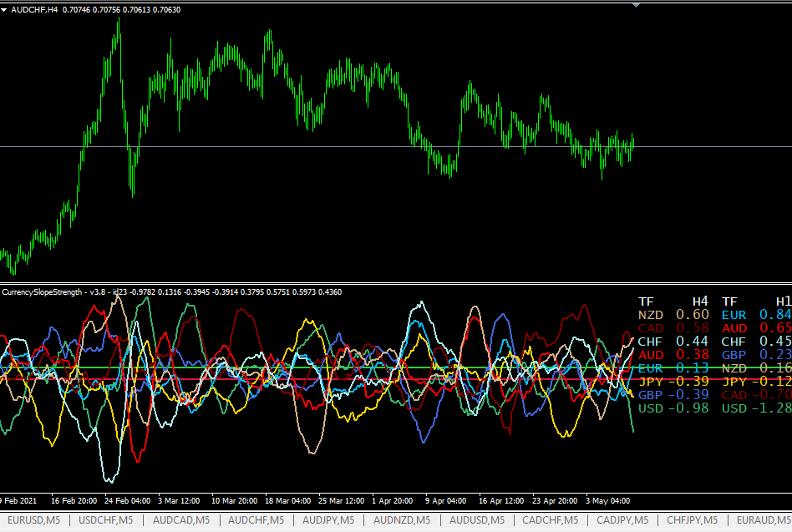Switch to the EURUSD,M5 chart tab

[x=33, y=520]
